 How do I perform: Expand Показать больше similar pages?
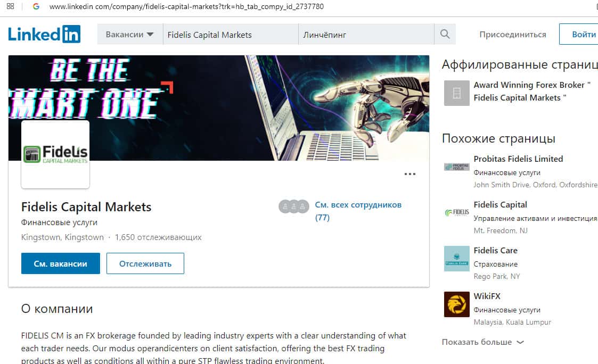click(483, 342)
